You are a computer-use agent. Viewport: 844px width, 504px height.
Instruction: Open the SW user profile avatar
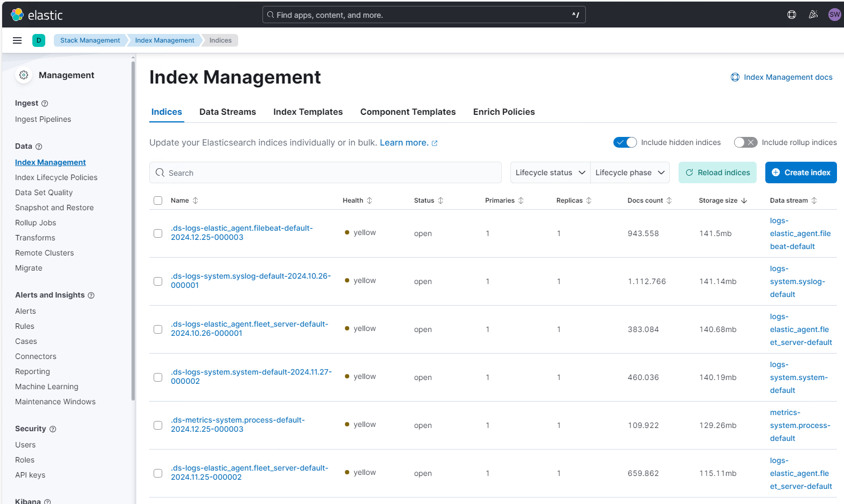834,15
